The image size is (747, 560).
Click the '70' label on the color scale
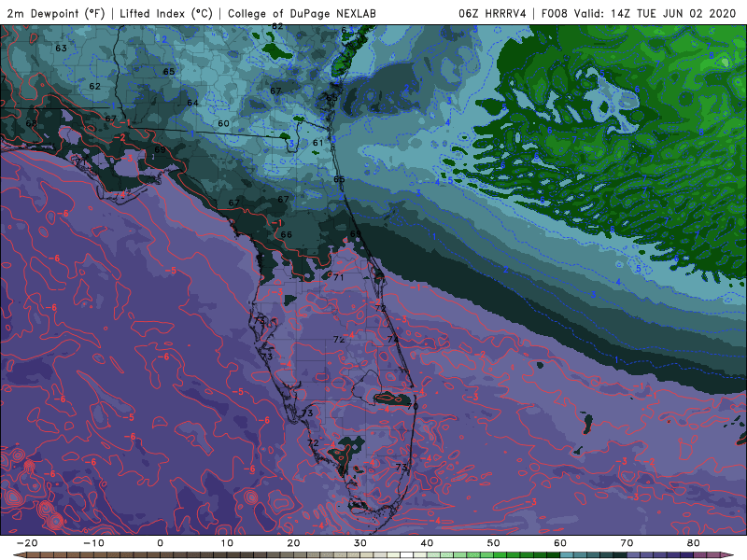[x=627, y=543]
